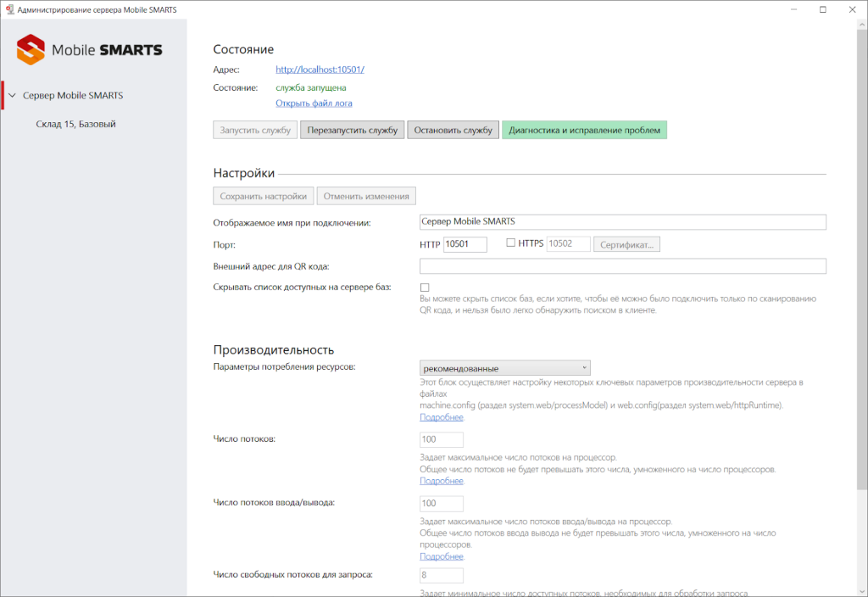868x597 pixels.
Task: Click the Сохранить настройки button
Action: pos(264,196)
